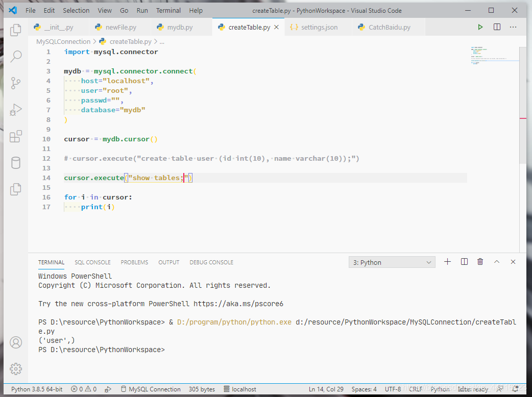The height and width of the screenshot is (397, 532).
Task: Open the Run and Debug view
Action: (16, 110)
